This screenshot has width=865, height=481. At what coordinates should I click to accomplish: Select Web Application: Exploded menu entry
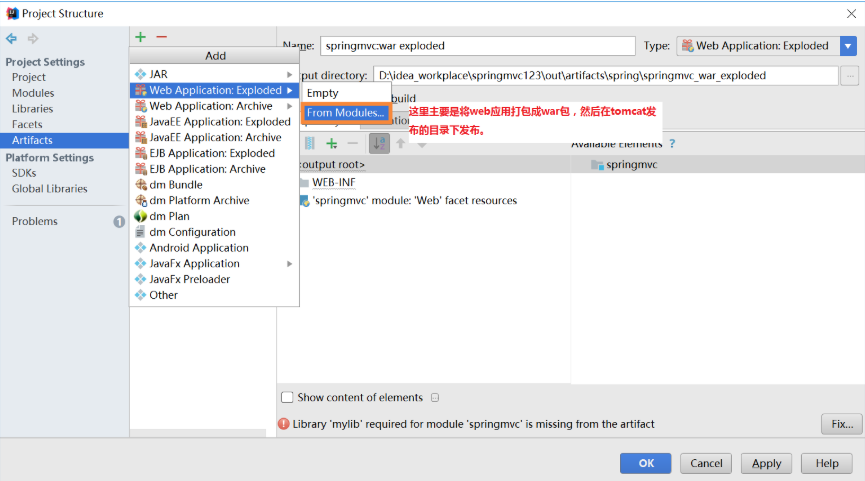coord(215,90)
